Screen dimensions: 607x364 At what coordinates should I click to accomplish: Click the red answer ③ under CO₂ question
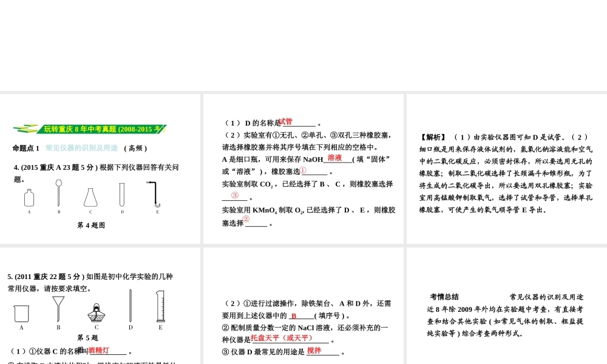coord(234,195)
